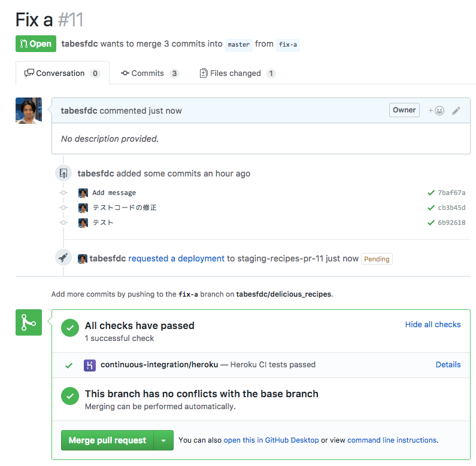This screenshot has width=476, height=466.
Task: Click the rocket deployment icon
Action: click(x=63, y=258)
